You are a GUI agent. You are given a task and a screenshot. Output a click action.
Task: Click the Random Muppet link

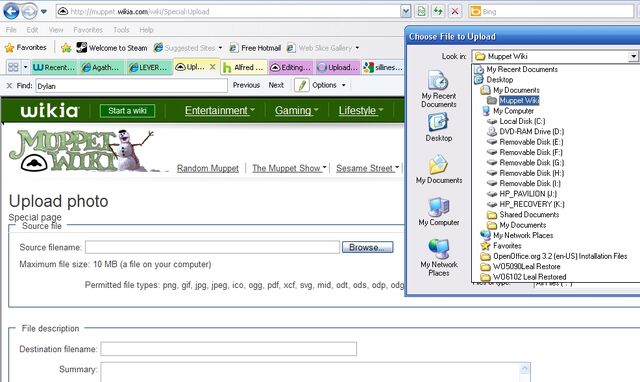[208, 168]
